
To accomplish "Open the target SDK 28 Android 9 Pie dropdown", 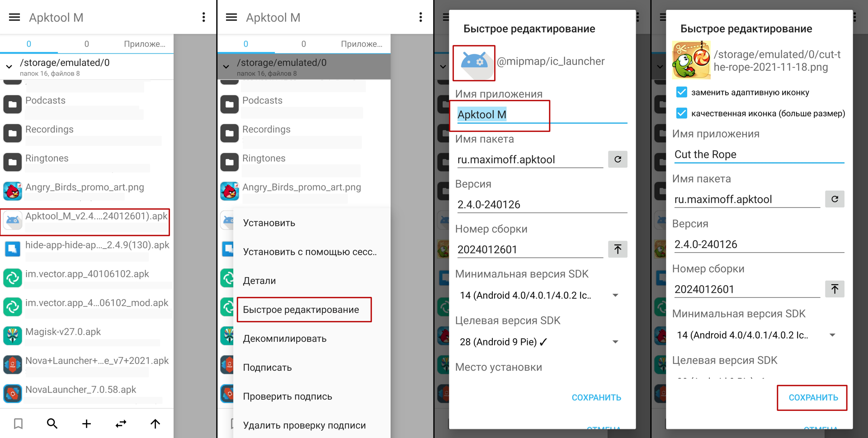I will point(539,342).
